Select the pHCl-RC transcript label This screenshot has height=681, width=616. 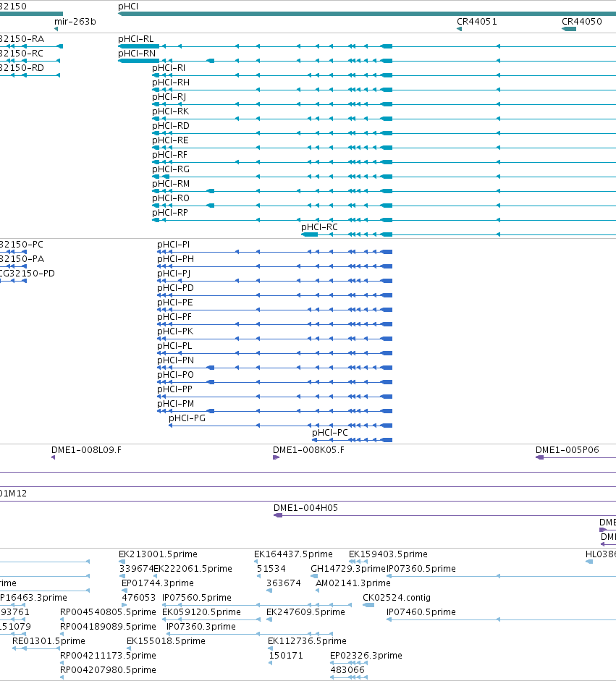coord(319,227)
